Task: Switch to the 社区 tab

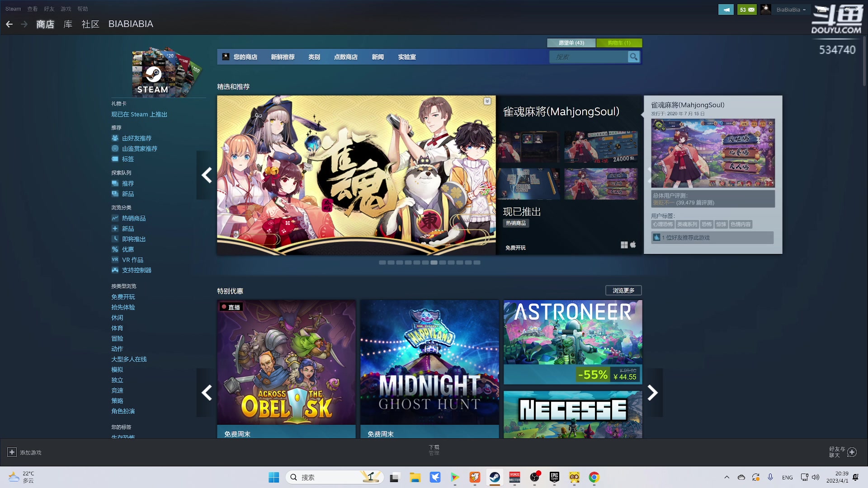Action: click(x=90, y=24)
